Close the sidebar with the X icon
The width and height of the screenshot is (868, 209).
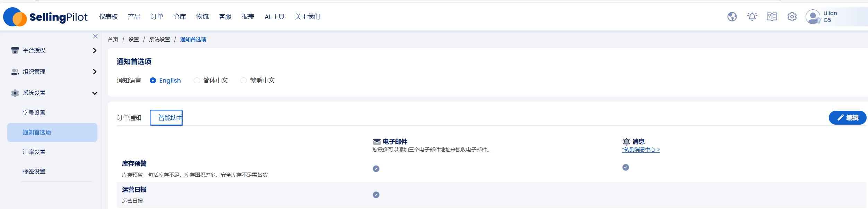95,36
